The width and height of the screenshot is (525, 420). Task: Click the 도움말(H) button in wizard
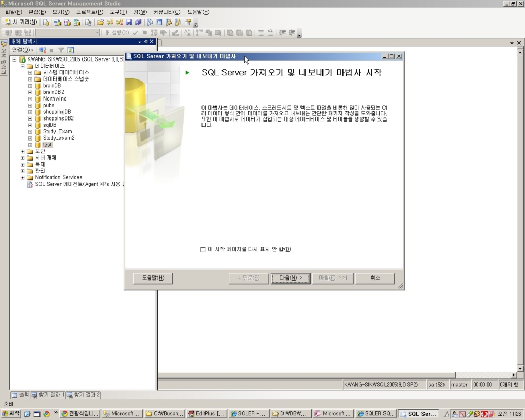(153, 278)
